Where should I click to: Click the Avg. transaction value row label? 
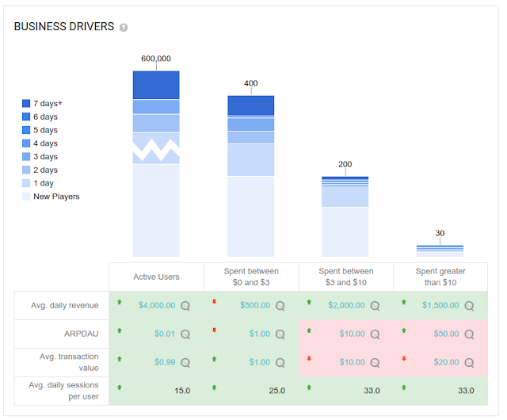tap(69, 362)
